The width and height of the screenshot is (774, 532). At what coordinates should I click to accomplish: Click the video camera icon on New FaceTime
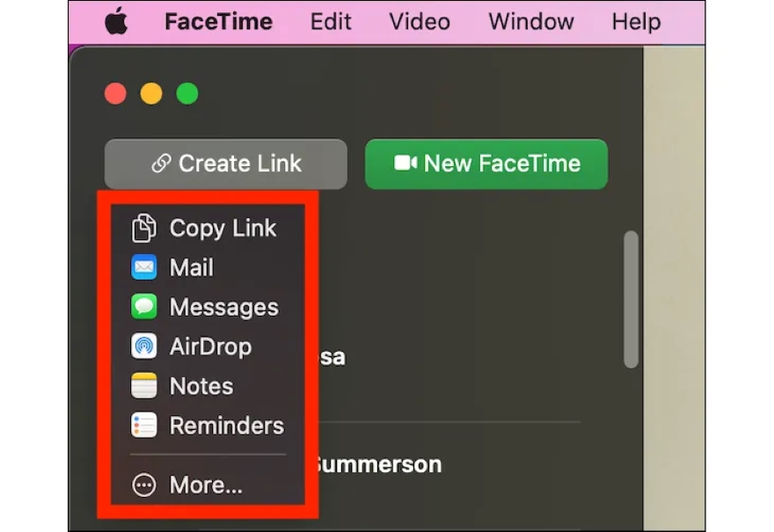405,163
